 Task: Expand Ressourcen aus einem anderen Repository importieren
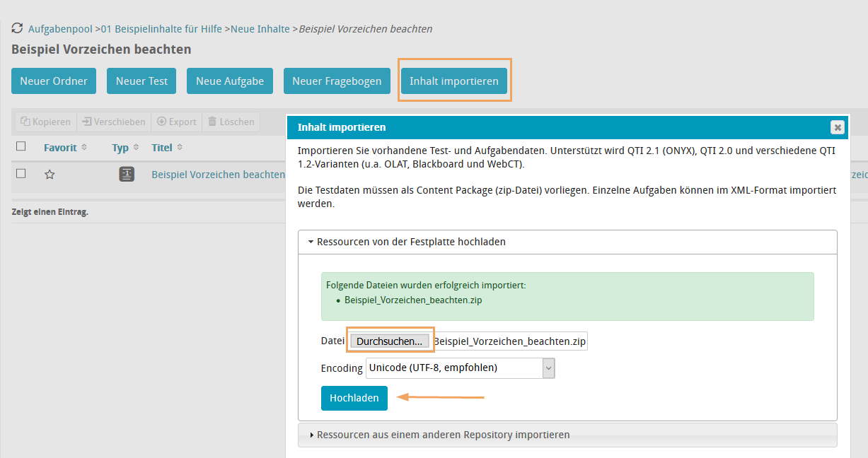tap(443, 435)
